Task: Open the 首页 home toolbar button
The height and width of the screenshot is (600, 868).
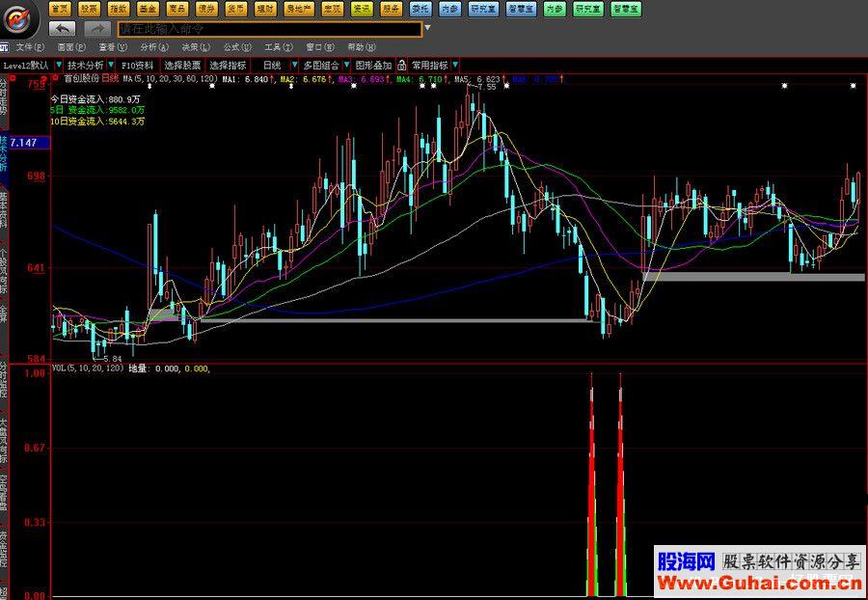Action: coord(61,9)
